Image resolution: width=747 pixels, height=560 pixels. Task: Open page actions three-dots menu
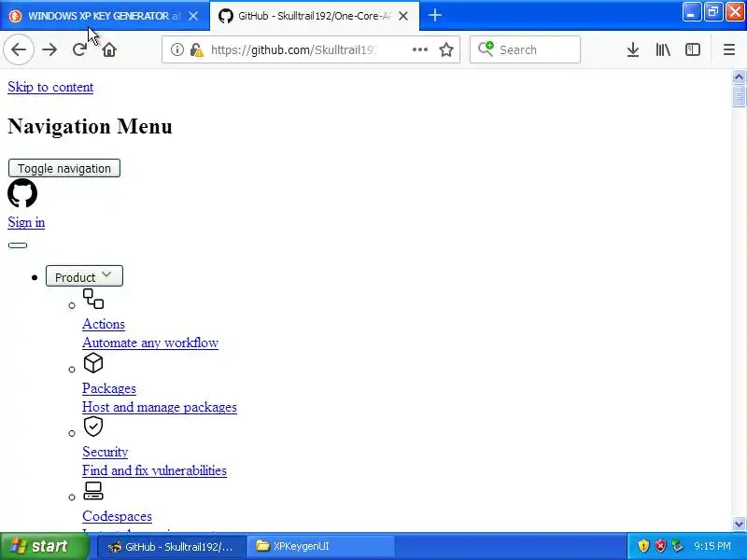pos(419,49)
